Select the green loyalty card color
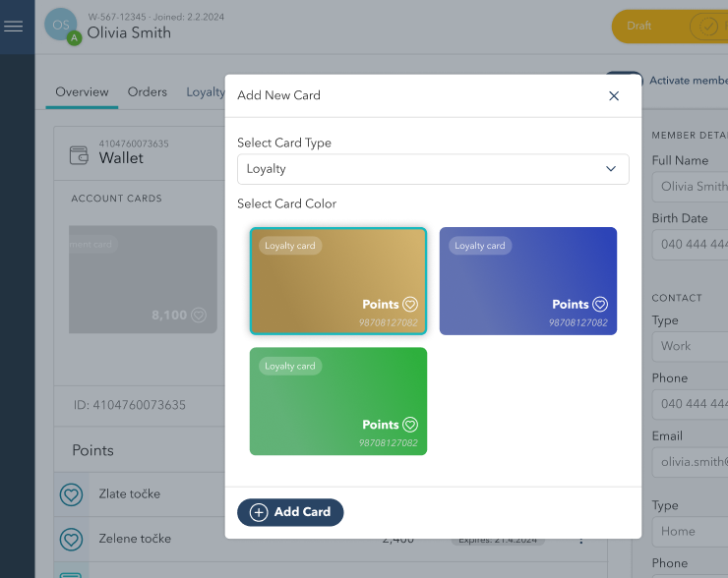Image resolution: width=728 pixels, height=578 pixels. click(x=338, y=401)
